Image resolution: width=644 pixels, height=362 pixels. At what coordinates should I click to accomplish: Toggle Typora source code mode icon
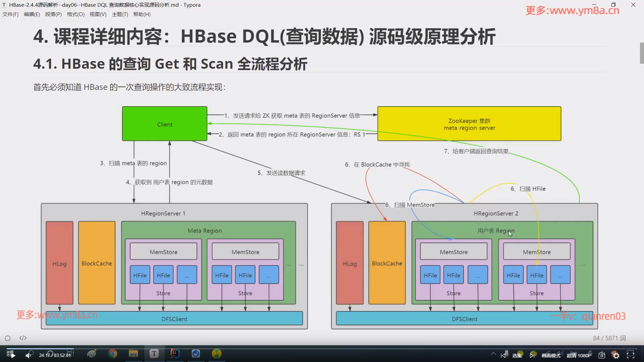click(23, 338)
